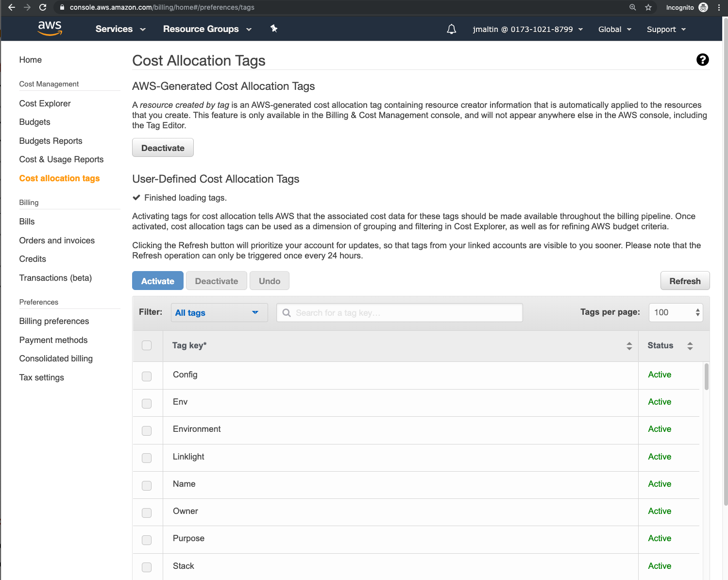
Task: Open the Support dropdown menu
Action: pos(666,29)
